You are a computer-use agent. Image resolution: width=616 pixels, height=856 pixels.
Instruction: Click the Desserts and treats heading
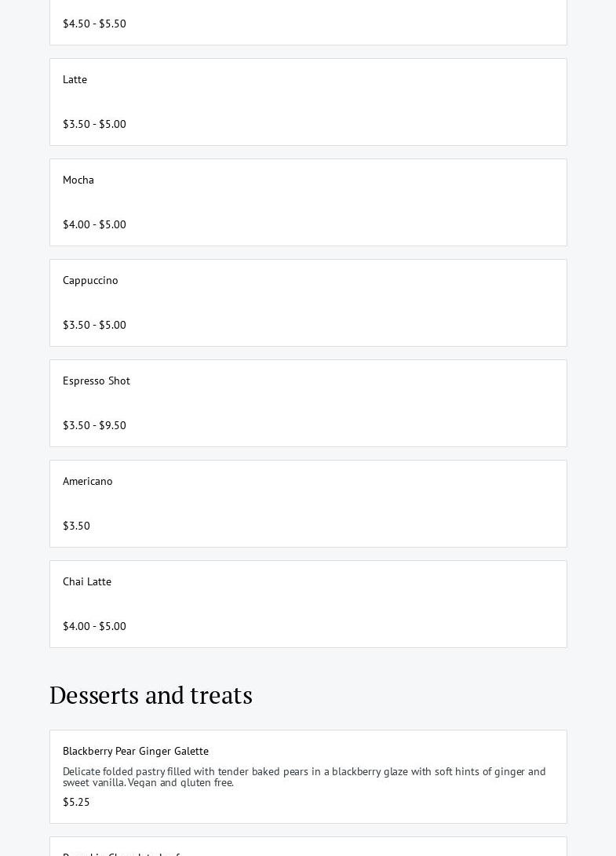151,695
